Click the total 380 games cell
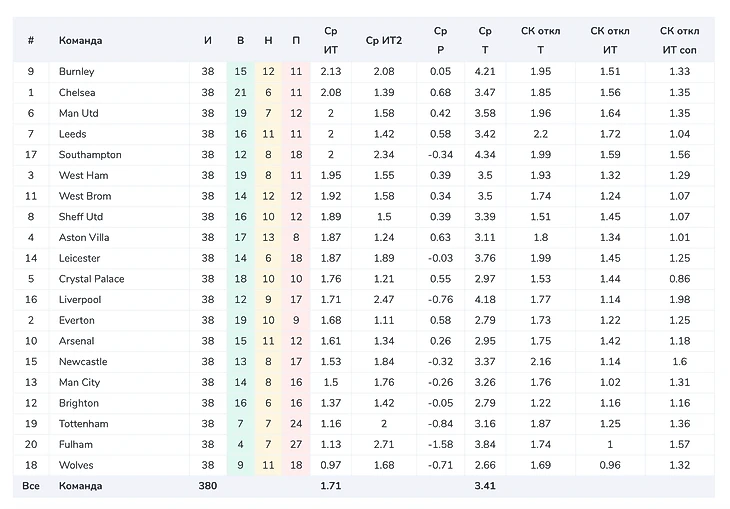The image size is (730, 509). [x=207, y=486]
